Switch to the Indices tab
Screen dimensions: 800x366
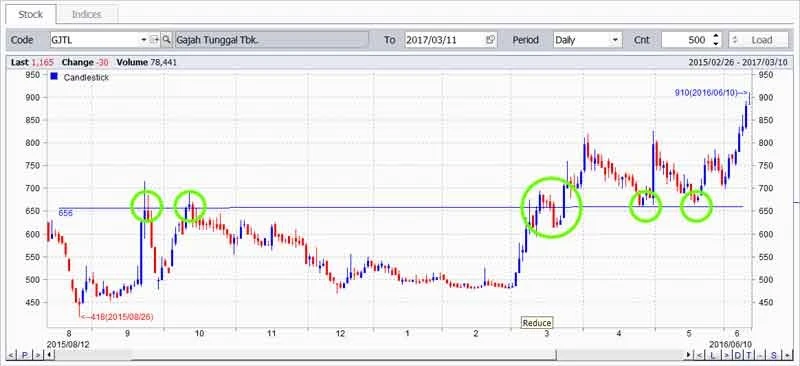(87, 14)
